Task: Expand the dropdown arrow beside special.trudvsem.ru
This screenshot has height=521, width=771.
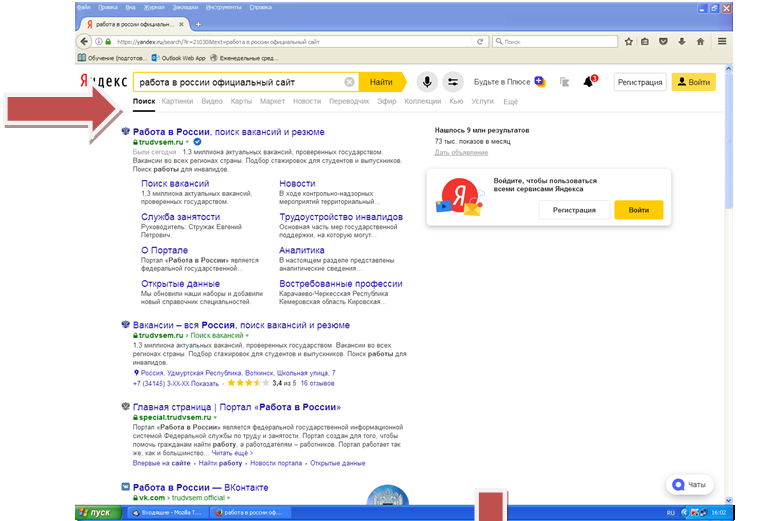Action: 215,418
